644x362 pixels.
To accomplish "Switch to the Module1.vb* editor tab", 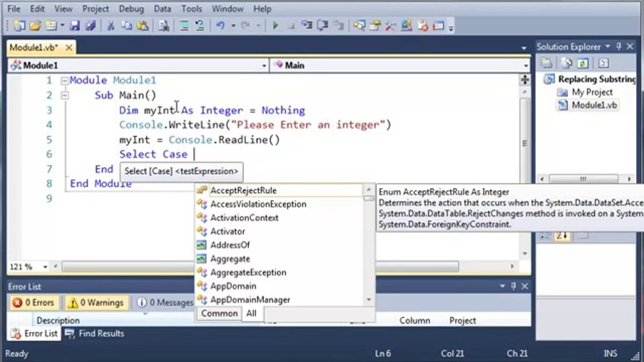I will pyautogui.click(x=34, y=47).
